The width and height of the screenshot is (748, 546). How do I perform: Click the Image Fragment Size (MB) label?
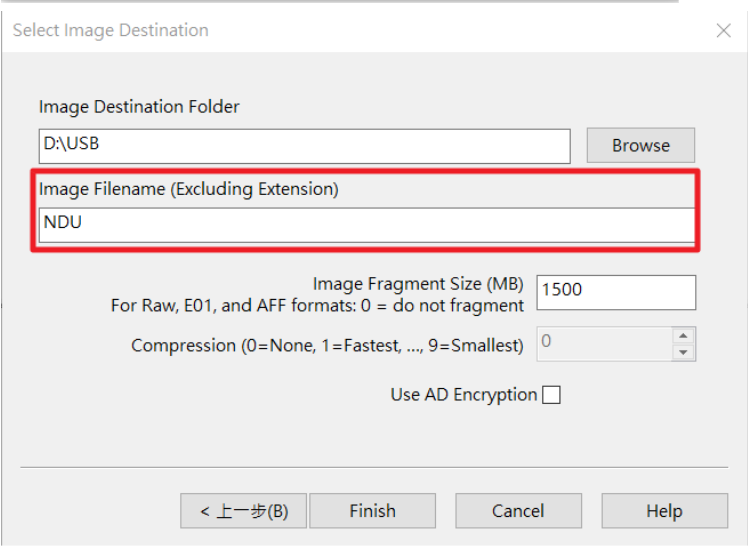(x=418, y=284)
